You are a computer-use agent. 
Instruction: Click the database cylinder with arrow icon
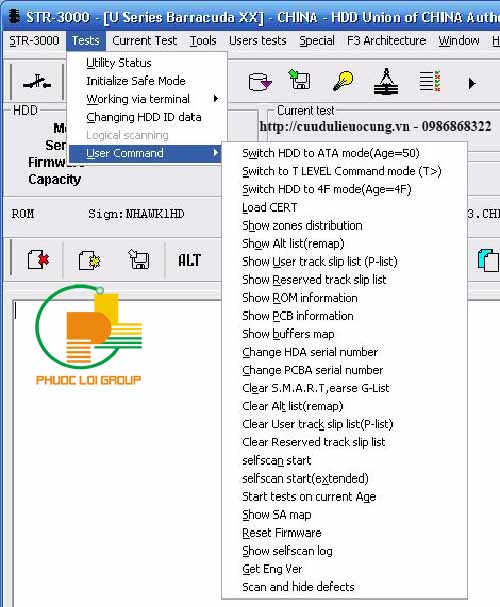tap(260, 82)
